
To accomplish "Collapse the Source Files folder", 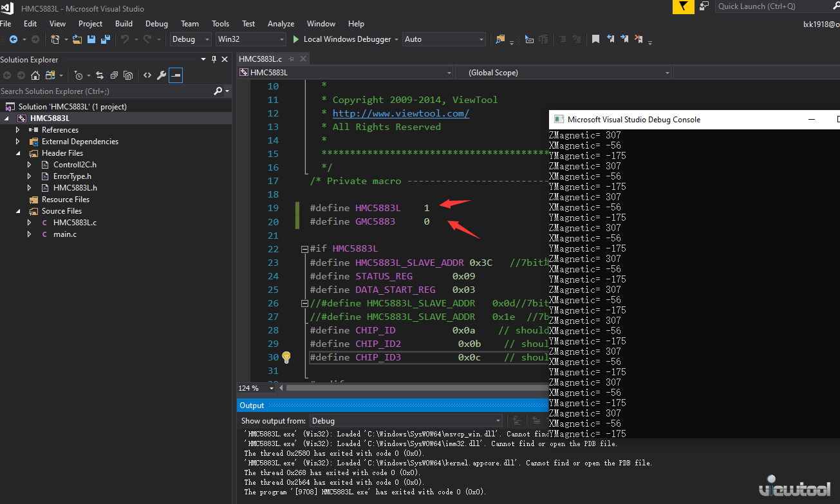I will click(18, 211).
